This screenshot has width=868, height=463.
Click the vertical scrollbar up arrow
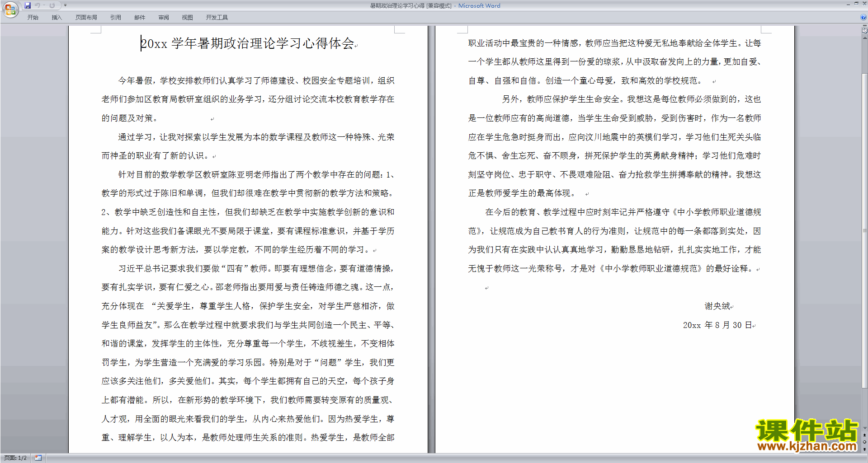tap(865, 38)
